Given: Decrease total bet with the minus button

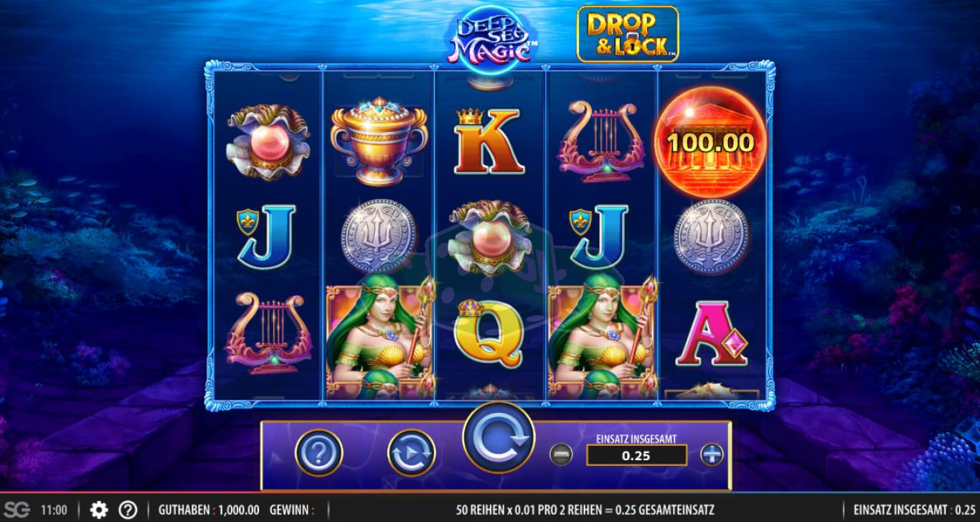Looking at the screenshot, I should (x=561, y=455).
